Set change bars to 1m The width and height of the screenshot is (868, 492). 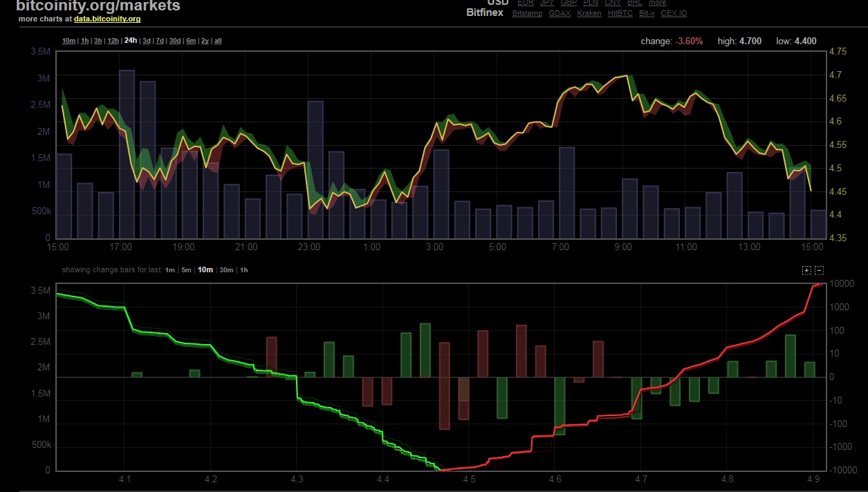pyautogui.click(x=169, y=270)
